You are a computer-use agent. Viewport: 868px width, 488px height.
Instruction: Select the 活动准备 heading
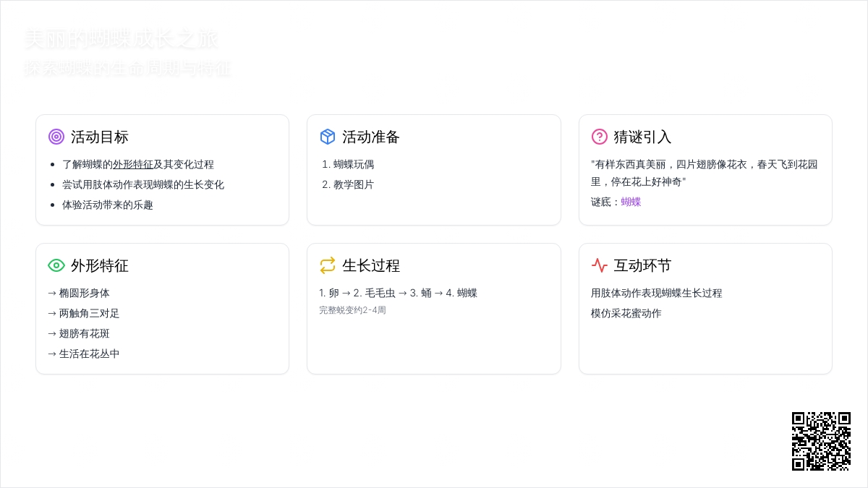[x=371, y=137]
